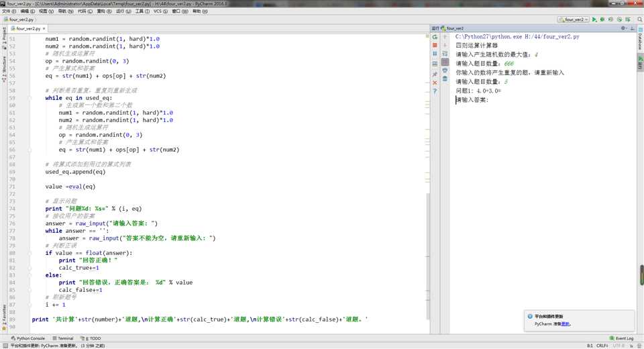The height and width of the screenshot is (349, 644).
Task: Click the Debug bug icon in toolbar
Action: [x=602, y=19]
